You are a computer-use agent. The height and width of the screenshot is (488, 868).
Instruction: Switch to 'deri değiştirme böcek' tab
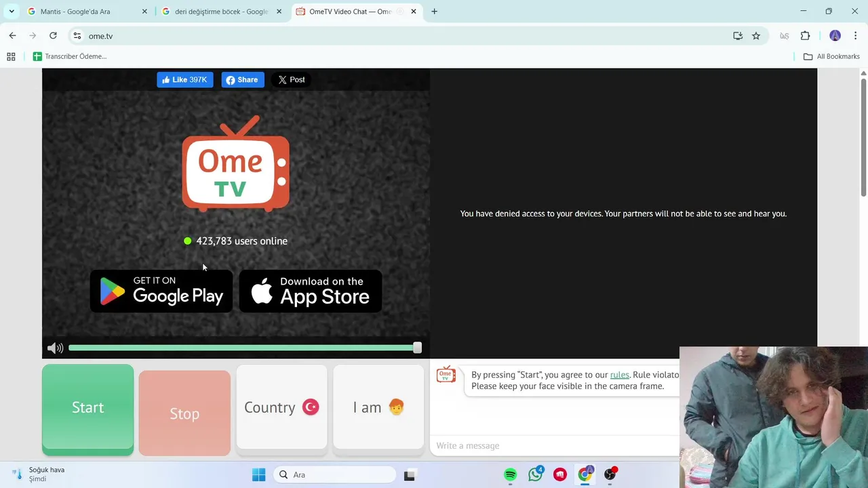click(x=221, y=12)
